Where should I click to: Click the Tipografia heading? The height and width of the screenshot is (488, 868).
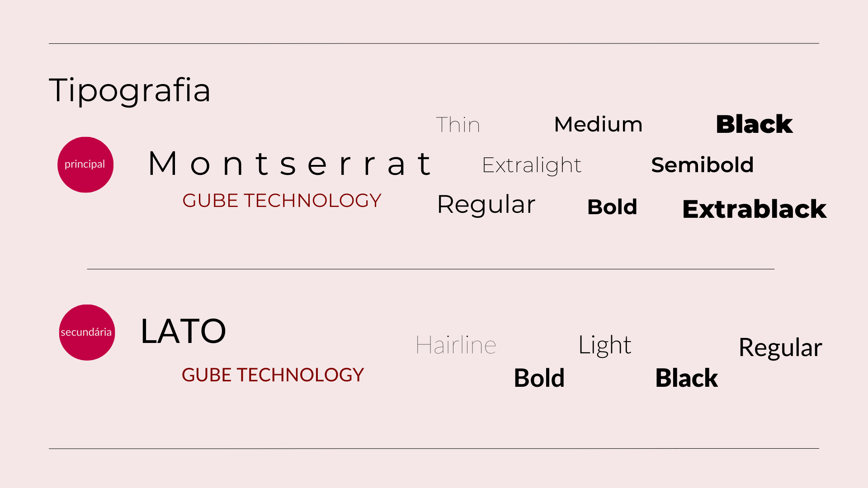pyautogui.click(x=130, y=90)
